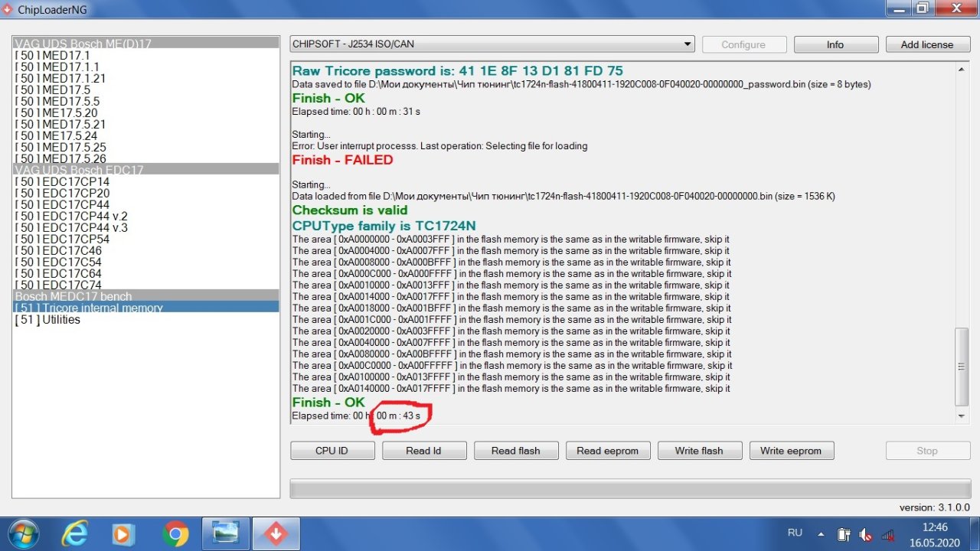Select the Utilities list entry
The width and height of the screenshot is (980, 551).
click(47, 320)
